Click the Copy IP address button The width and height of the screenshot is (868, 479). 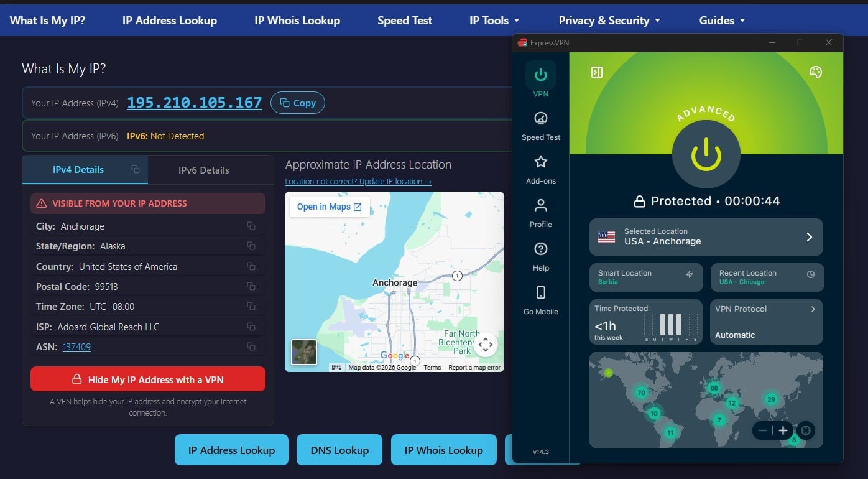click(x=298, y=103)
